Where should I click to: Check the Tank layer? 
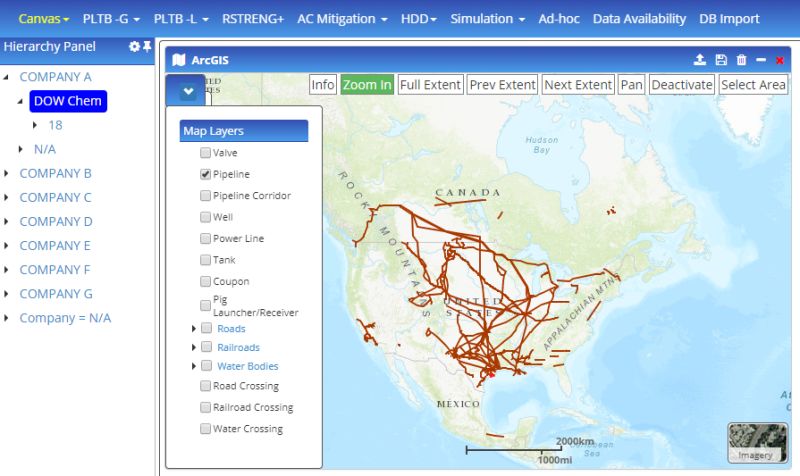(205, 260)
